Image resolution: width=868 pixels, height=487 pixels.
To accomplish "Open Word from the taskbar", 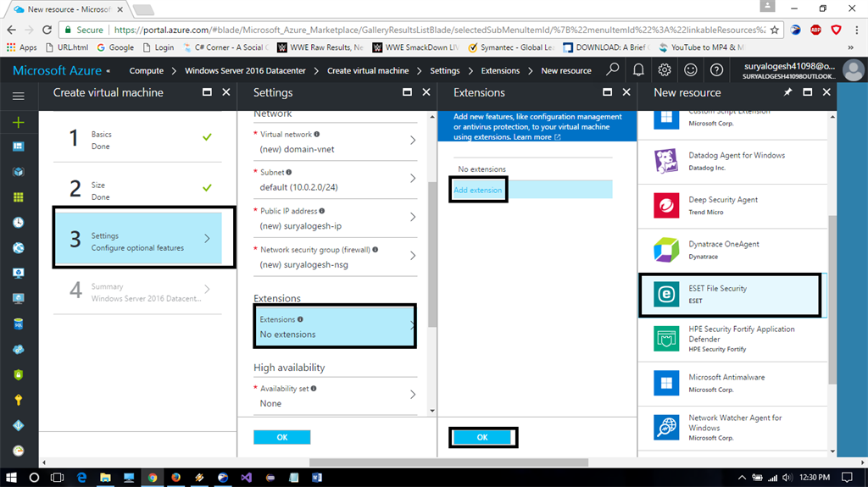I will (x=317, y=478).
